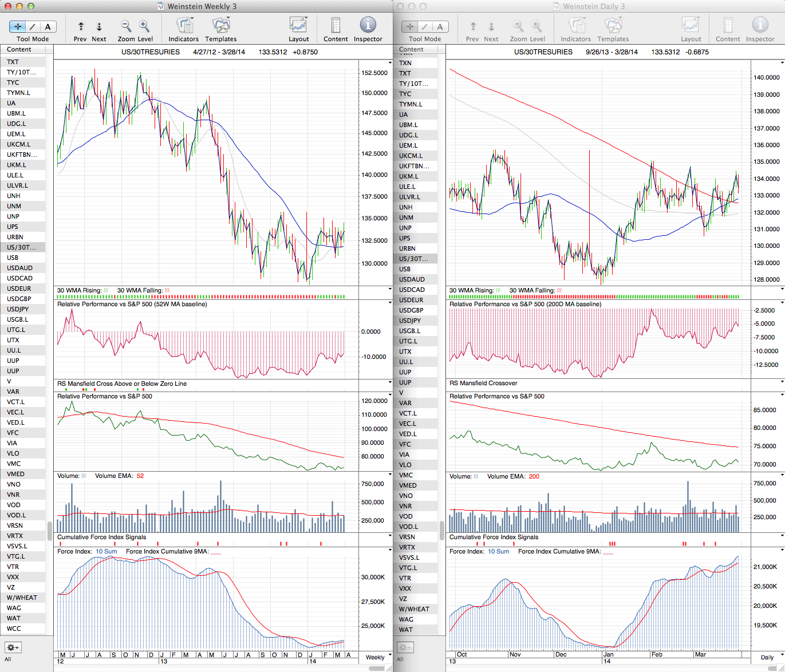The width and height of the screenshot is (785, 672).
Task: Zoom in using Weekly window magnifier plus
Action: coord(144,26)
